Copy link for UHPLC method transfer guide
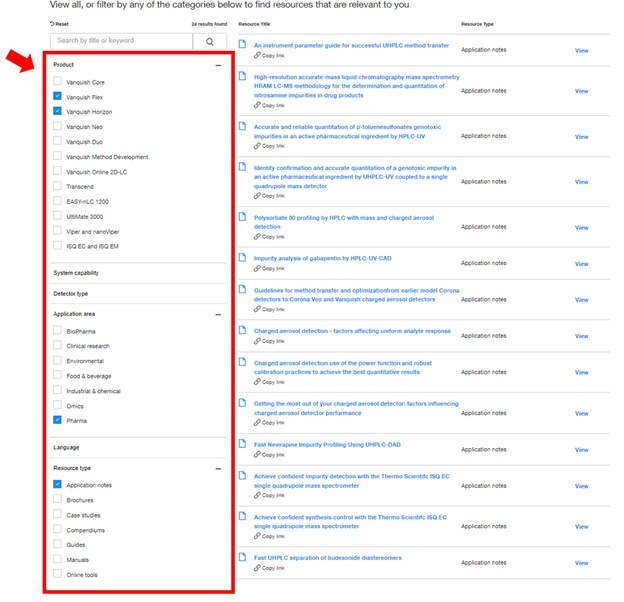 coord(269,56)
